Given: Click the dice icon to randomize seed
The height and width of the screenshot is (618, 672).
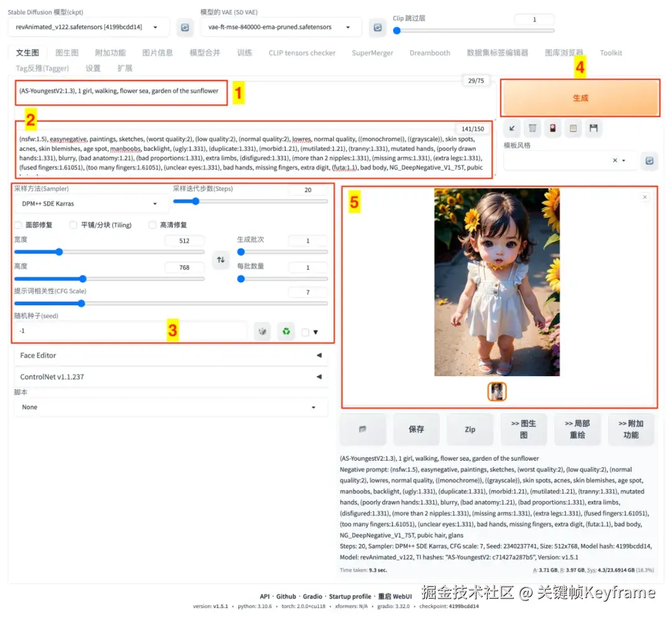Looking at the screenshot, I should pos(263,331).
